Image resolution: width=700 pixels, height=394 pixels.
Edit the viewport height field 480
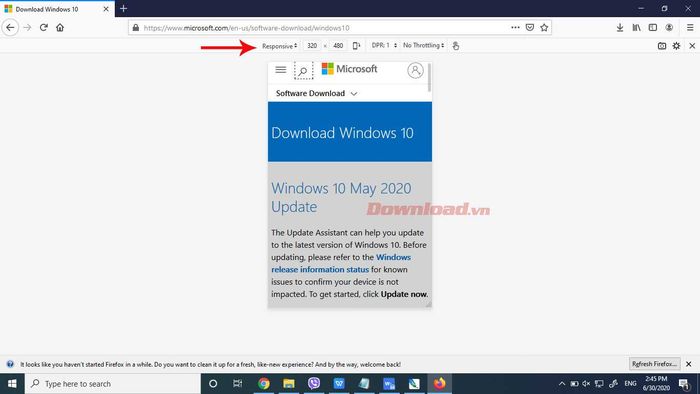pos(338,46)
